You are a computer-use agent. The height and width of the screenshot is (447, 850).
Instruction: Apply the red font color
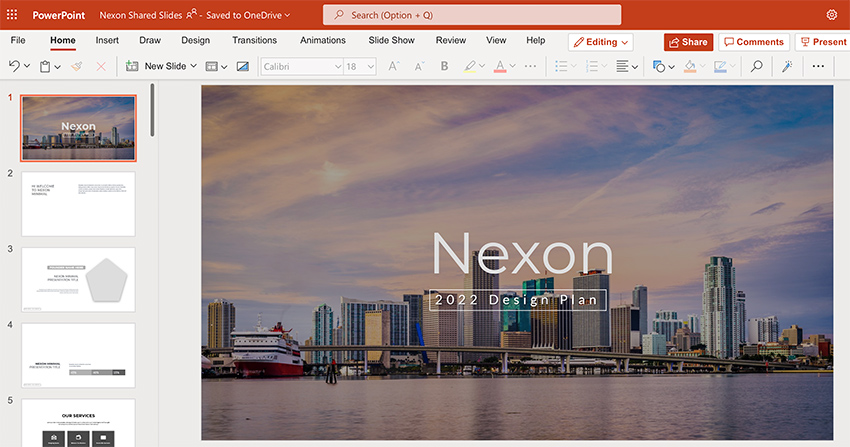click(x=500, y=66)
